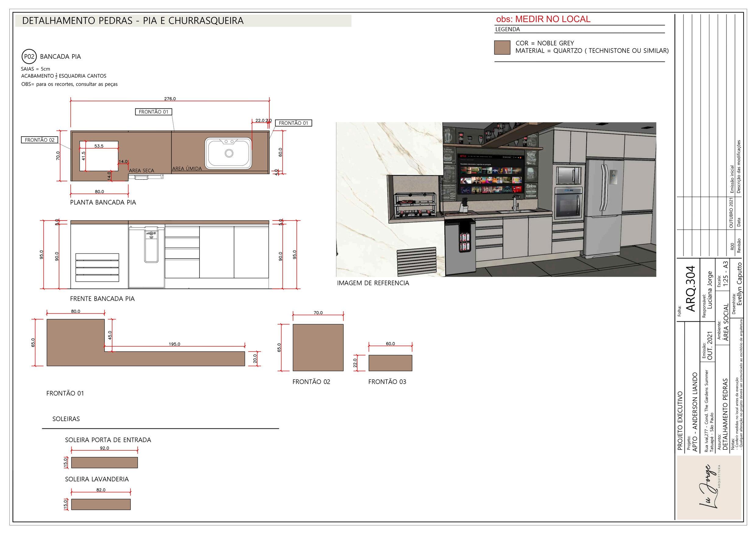Click the 276.0 top dimension text
The height and width of the screenshot is (534, 756).
(x=170, y=99)
